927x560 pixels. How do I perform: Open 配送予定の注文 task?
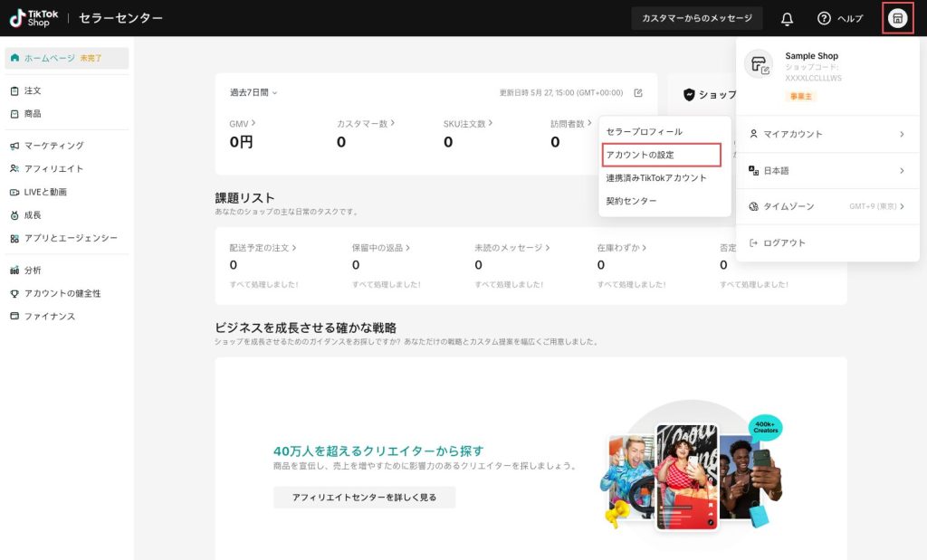[x=263, y=248]
